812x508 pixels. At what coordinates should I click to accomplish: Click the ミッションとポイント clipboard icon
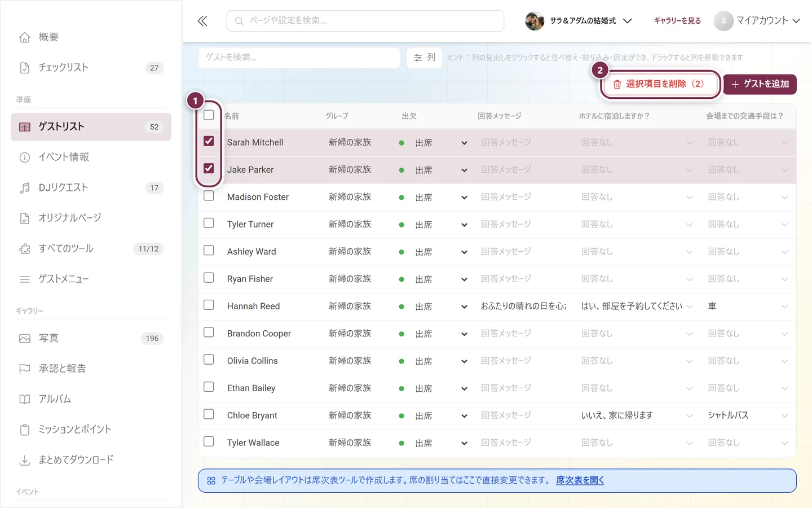pyautogui.click(x=25, y=430)
